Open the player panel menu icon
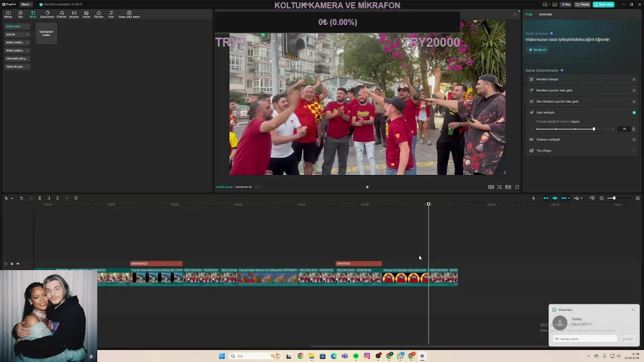 coord(514,14)
